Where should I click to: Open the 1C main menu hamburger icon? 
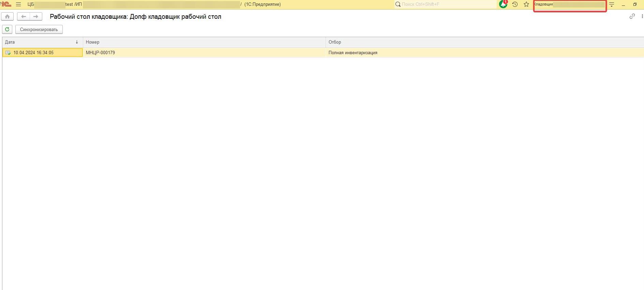pos(18,4)
